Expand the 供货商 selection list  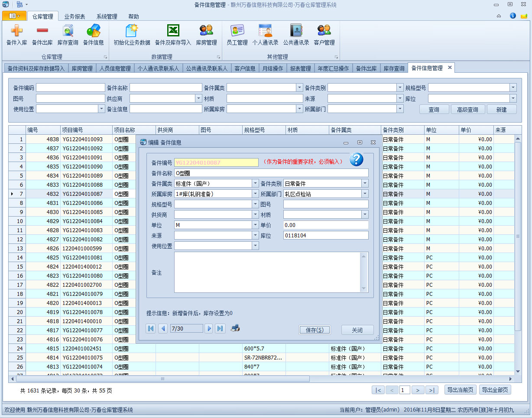pos(255,214)
